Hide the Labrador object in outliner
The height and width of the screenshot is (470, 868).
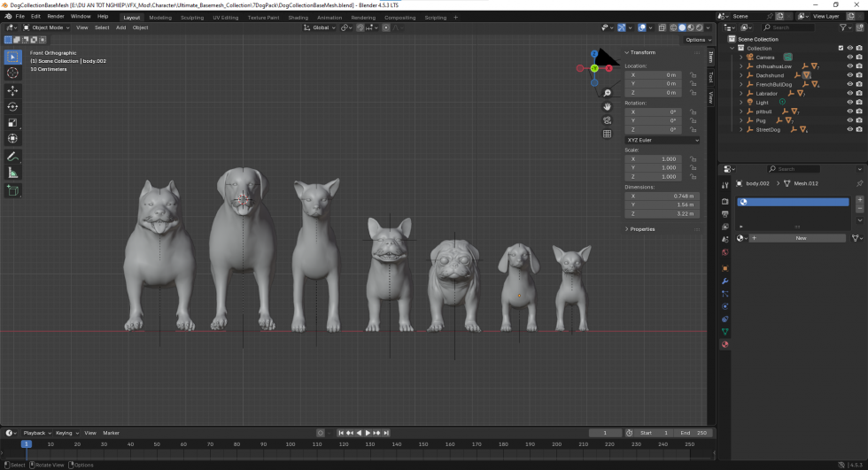tap(849, 93)
